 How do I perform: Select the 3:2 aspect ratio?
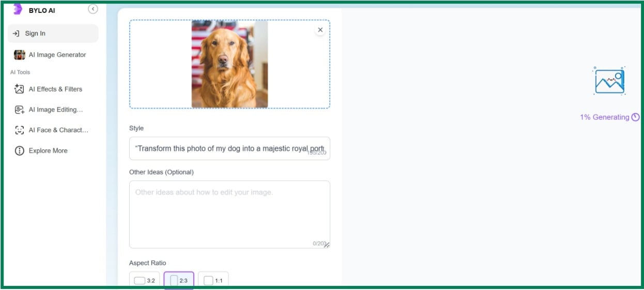click(144, 281)
